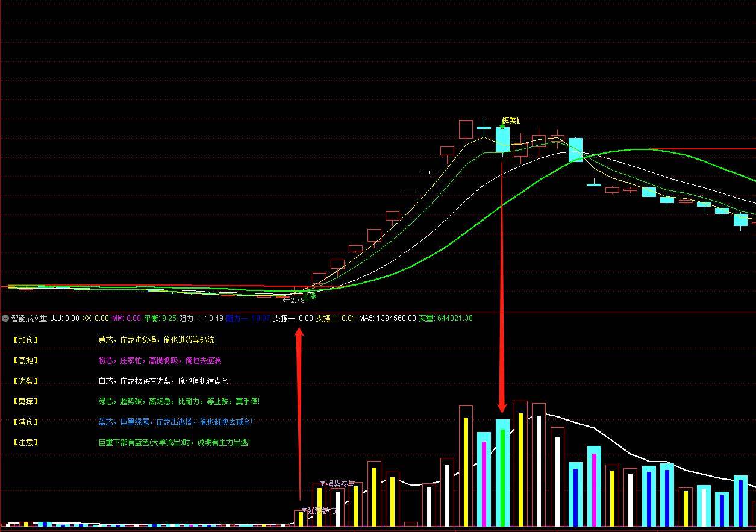Click the 【高抛】 legend label
756x532 pixels.
pos(26,360)
